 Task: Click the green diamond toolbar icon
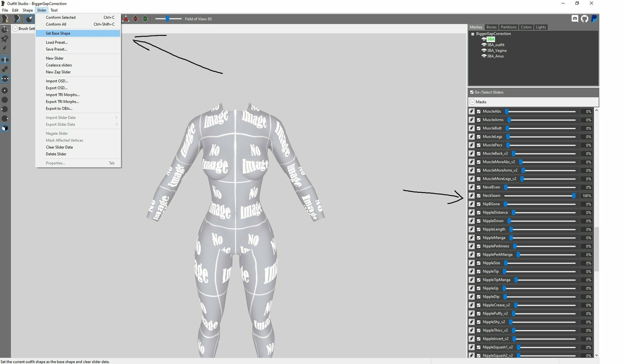pyautogui.click(x=145, y=19)
